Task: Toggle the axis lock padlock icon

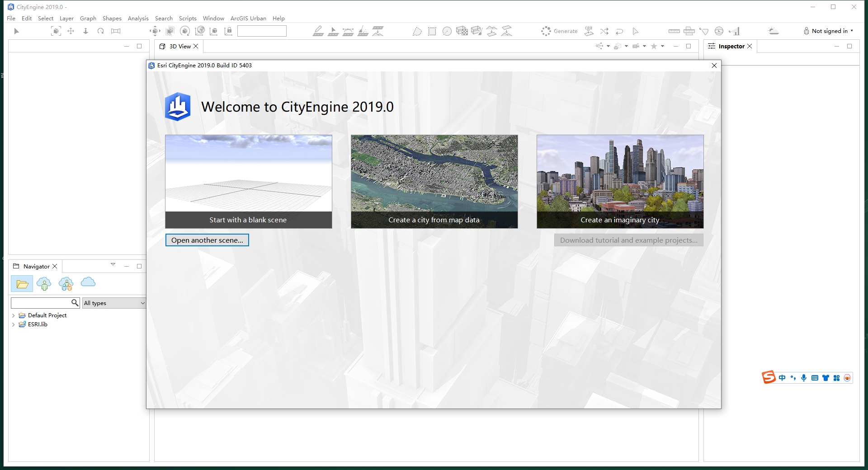Action: coord(228,31)
